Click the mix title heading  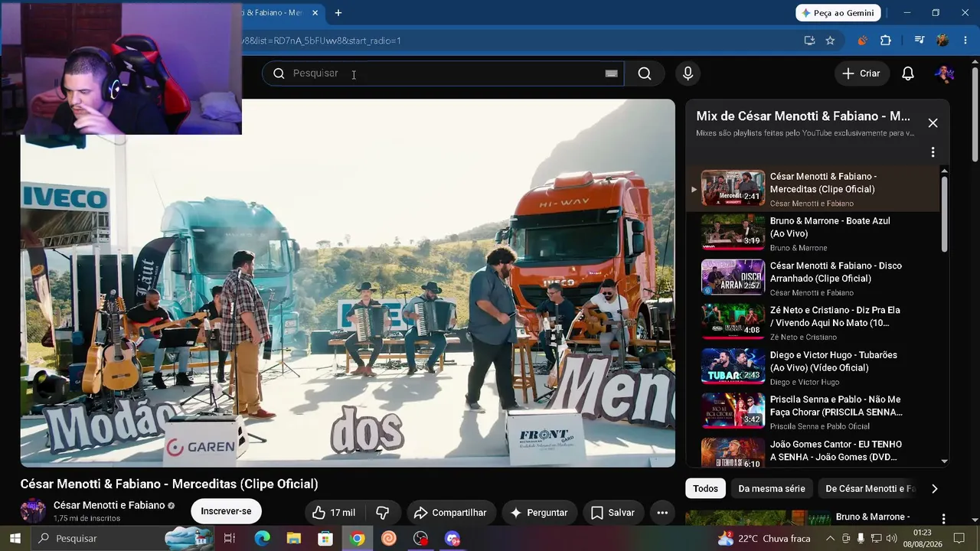803,116
